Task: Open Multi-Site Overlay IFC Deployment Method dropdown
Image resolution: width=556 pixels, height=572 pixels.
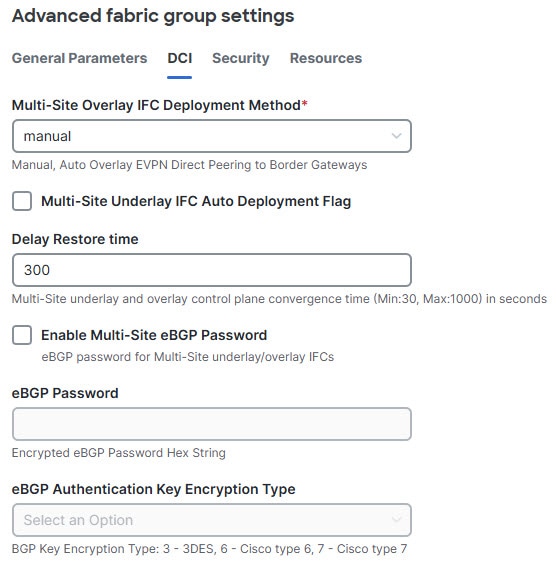Action: point(212,136)
